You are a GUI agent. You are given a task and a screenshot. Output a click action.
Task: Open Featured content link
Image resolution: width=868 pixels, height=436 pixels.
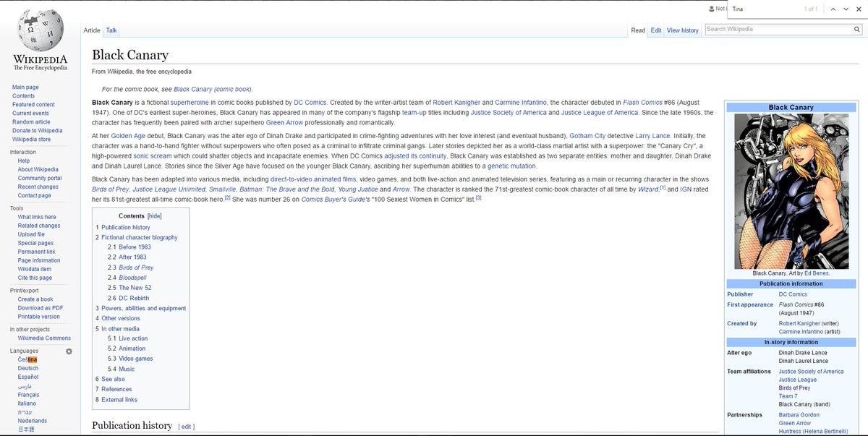tap(33, 105)
